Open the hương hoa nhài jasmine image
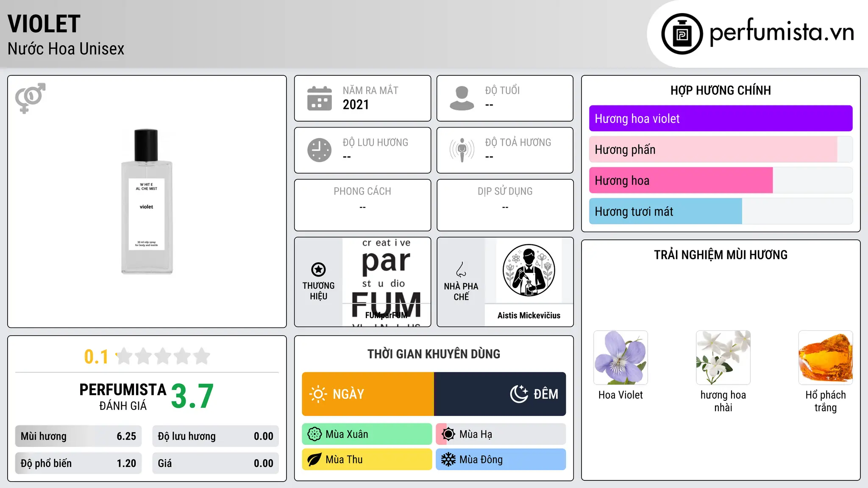This screenshot has width=868, height=488. click(x=723, y=358)
